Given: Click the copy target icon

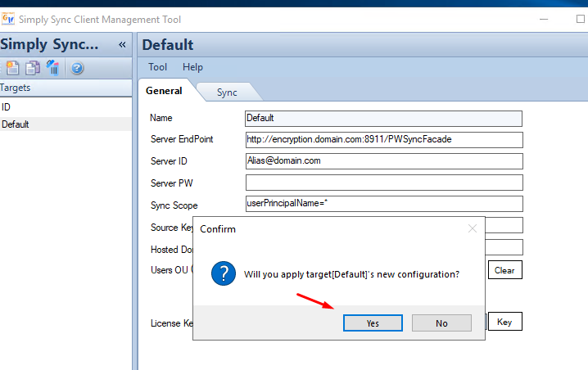Looking at the screenshot, I should 33,68.
